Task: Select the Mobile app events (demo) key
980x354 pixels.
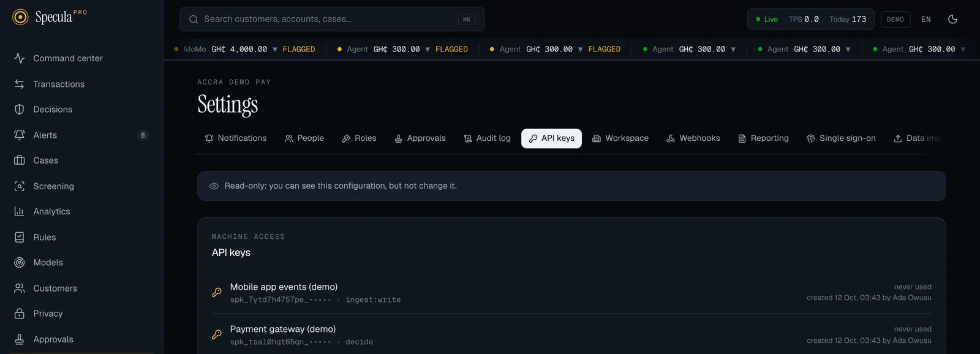Action: pyautogui.click(x=284, y=287)
